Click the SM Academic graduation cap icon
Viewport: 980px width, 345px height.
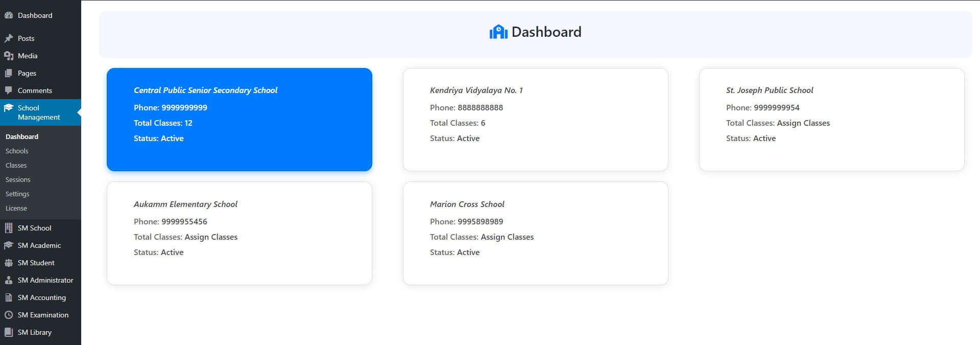click(9, 245)
